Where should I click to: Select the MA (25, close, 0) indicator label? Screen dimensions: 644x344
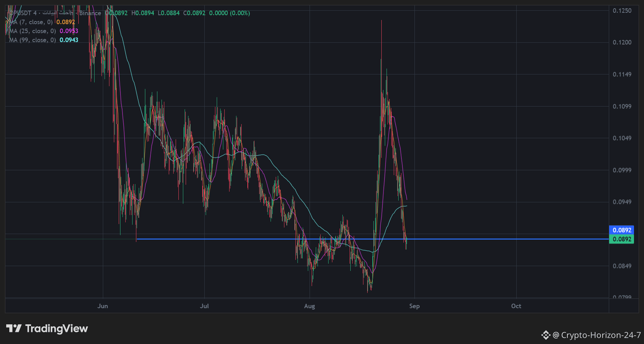point(32,31)
